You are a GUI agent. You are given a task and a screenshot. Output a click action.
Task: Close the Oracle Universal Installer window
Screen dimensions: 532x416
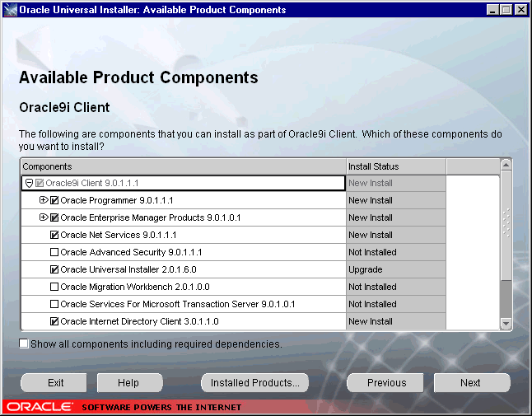(x=520, y=10)
